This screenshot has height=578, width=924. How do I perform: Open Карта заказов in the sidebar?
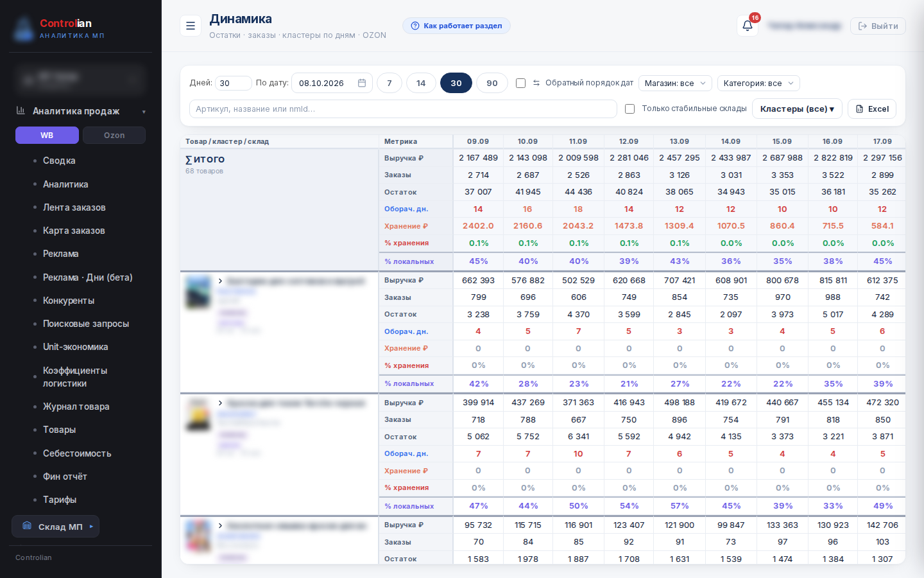tap(74, 231)
